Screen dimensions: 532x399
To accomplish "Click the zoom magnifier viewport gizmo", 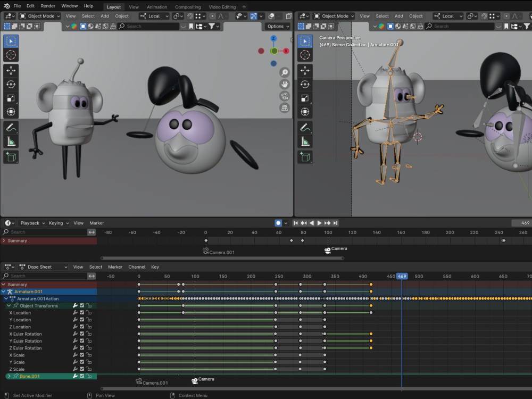I will tap(284, 72).
